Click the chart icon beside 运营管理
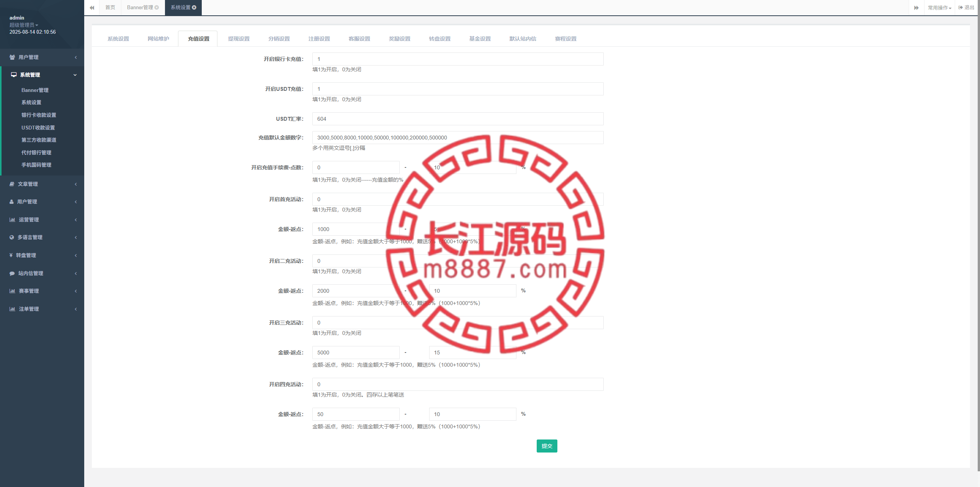 [12, 220]
